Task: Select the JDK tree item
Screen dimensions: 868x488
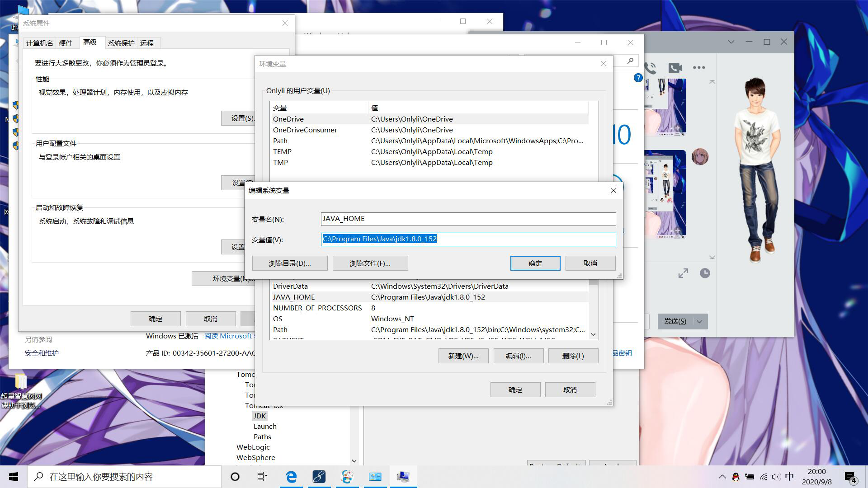Action: [x=259, y=416]
